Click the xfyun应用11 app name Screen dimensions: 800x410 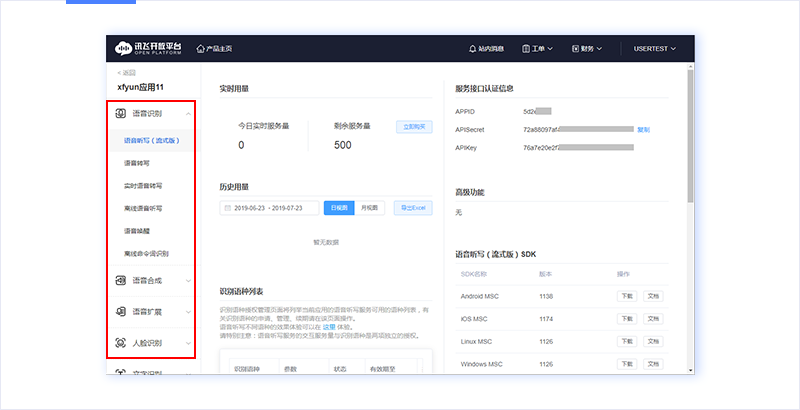[140, 87]
